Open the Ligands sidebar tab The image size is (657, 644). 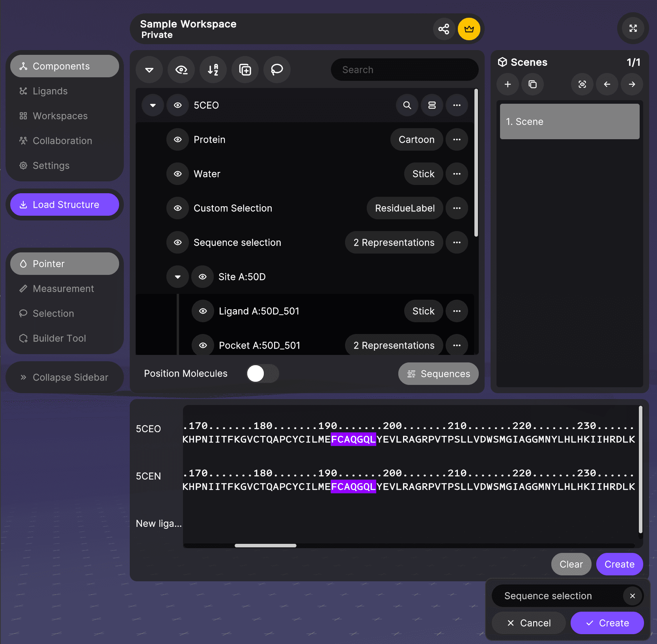pyautogui.click(x=50, y=91)
